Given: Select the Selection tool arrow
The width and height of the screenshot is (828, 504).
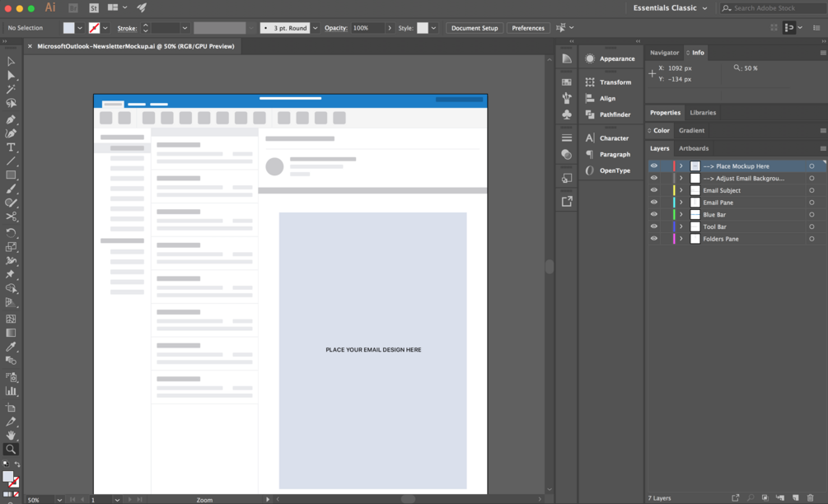Looking at the screenshot, I should coord(11,62).
